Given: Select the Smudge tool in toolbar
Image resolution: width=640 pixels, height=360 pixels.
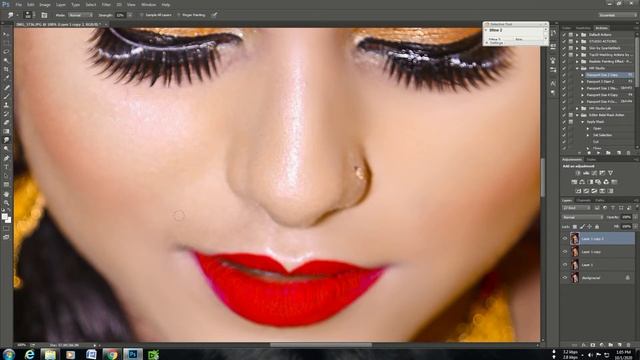Looking at the screenshot, I should tap(6, 140).
